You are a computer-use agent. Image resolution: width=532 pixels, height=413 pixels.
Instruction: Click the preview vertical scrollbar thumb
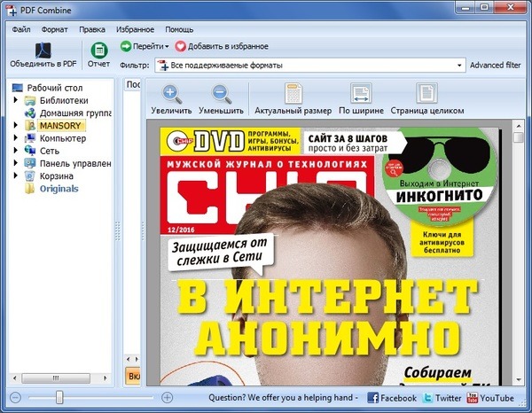pos(519,137)
